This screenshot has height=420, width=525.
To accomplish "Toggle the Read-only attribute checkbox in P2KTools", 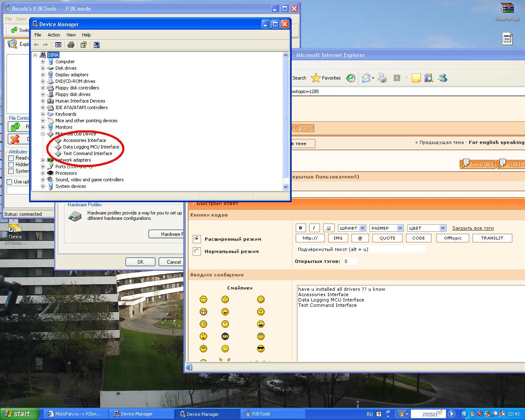I will (11, 158).
